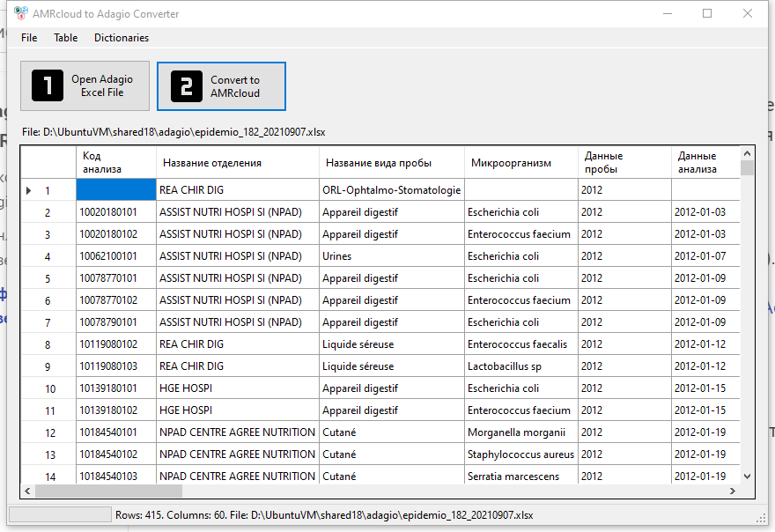
Task: Select the Микроорганизм column header
Action: click(x=521, y=162)
